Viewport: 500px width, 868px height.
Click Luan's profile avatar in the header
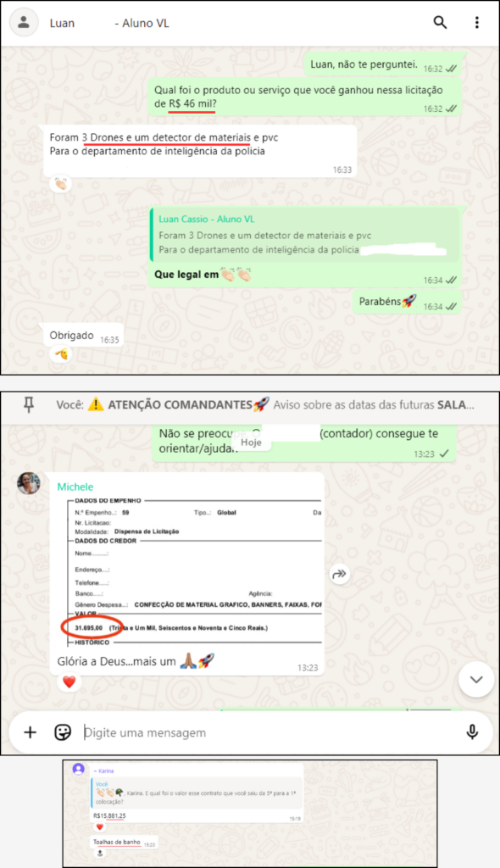(x=24, y=23)
